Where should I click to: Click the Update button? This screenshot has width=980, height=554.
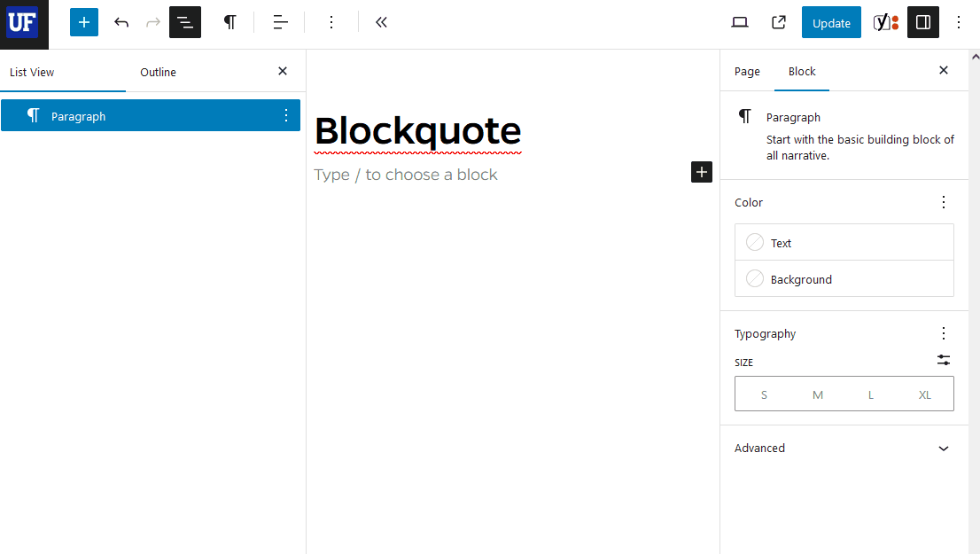tap(830, 22)
